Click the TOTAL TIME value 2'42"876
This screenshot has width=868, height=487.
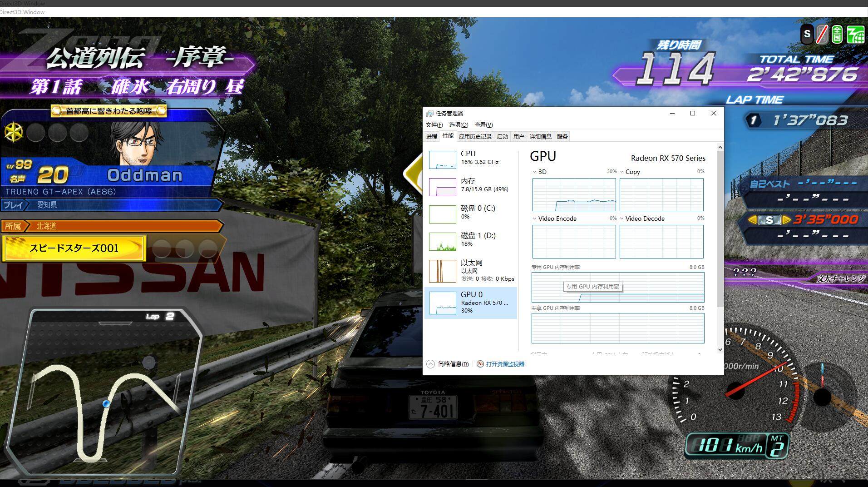click(802, 75)
